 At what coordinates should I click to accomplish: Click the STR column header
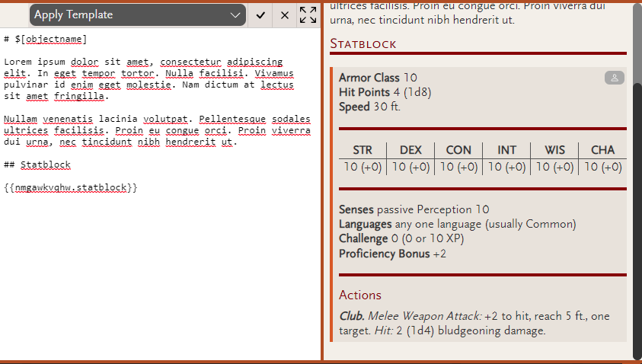363,150
